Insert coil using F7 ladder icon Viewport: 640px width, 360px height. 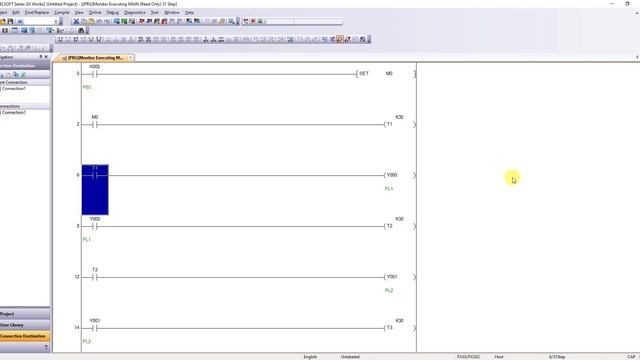91,40
